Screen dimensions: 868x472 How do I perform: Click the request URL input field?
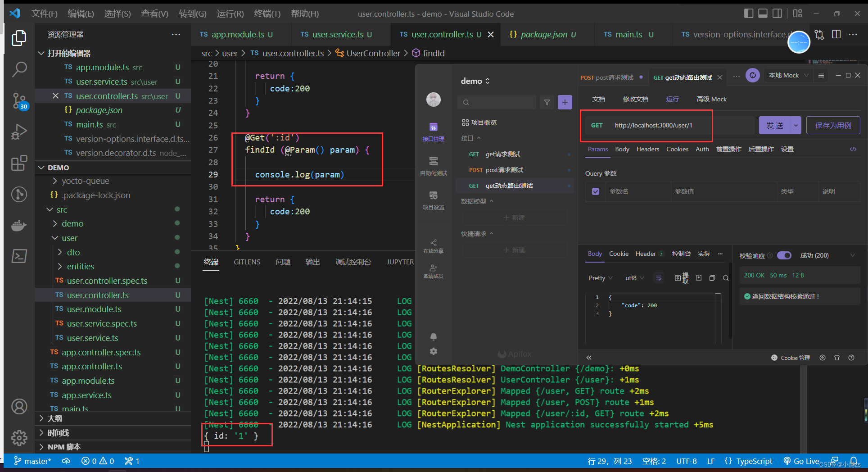coord(681,125)
